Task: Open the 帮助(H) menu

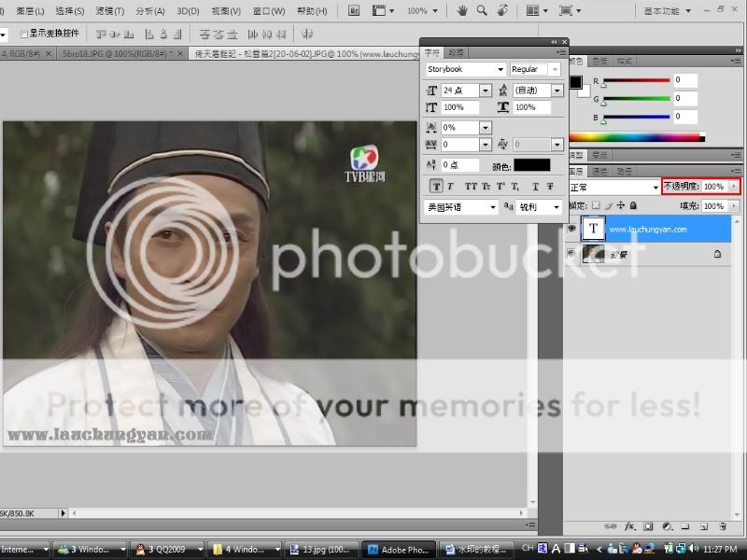Action: tap(312, 11)
